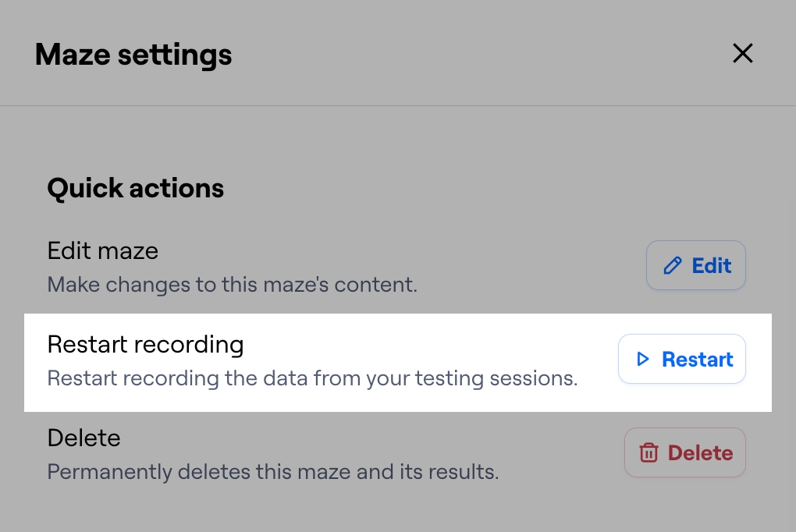Click the Maze settings dialog title

pyautogui.click(x=133, y=54)
